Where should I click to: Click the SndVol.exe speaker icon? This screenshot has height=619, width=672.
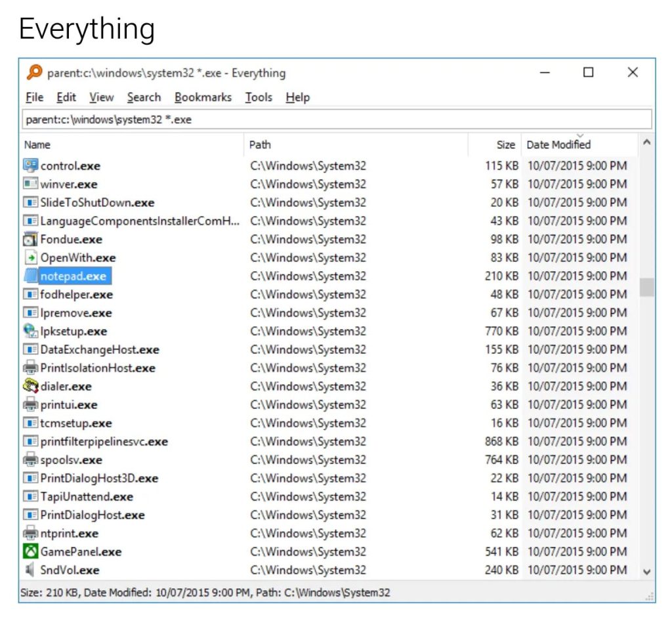tap(29, 570)
